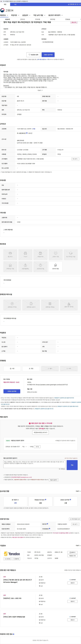81x644 pixels.
Task: Open [커머스] 영어 사업부 마케팅팀 팀장 posting
Action: (x=14, y=617)
